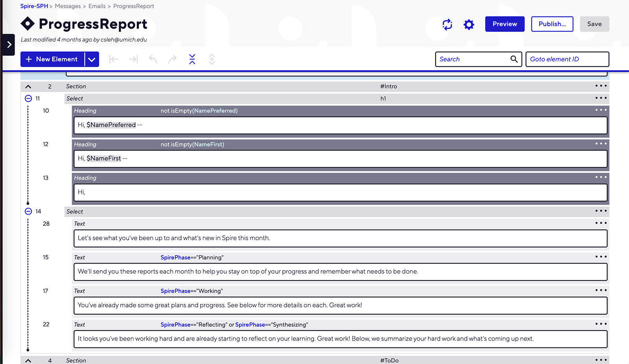Collapse Select element 11 with minus circle
Image resolution: width=629 pixels, height=364 pixels.
(x=28, y=99)
